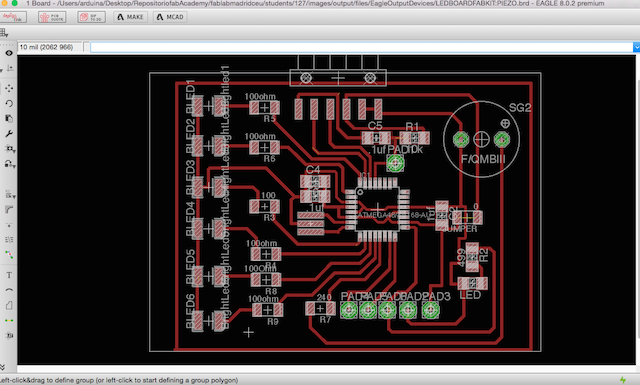Select the Polygon tool
Screen dimensions: 640x385
point(9,305)
